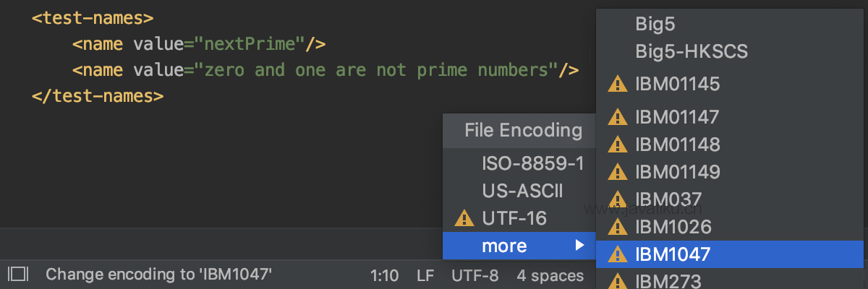The height and width of the screenshot is (289, 868).
Task: Open LF line separator selector
Action: tap(425, 275)
